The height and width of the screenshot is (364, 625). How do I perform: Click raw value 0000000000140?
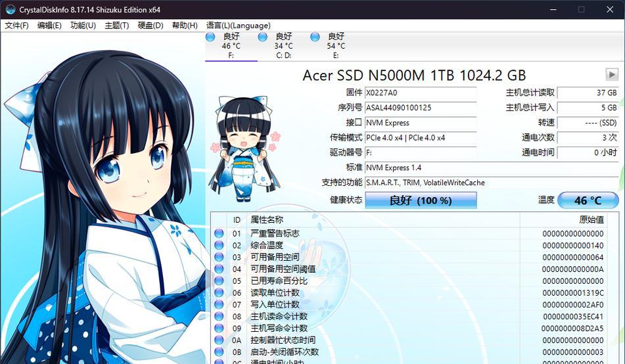[x=573, y=246]
